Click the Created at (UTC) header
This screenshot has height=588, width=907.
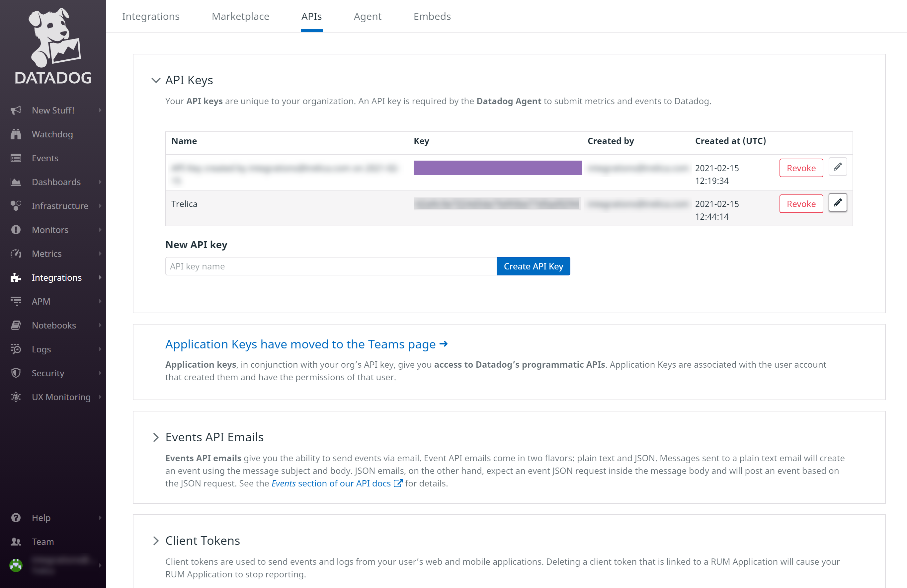point(730,141)
